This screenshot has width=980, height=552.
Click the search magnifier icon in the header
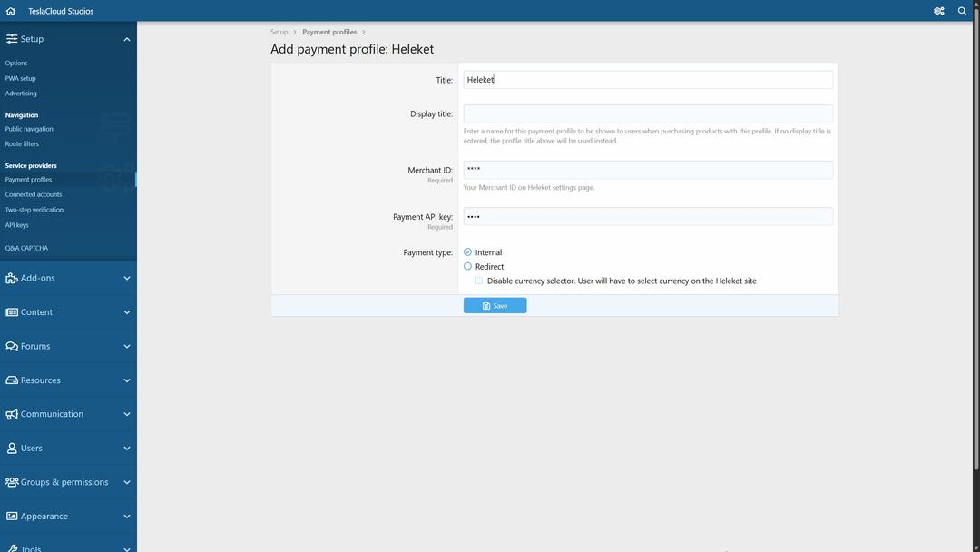[961, 10]
